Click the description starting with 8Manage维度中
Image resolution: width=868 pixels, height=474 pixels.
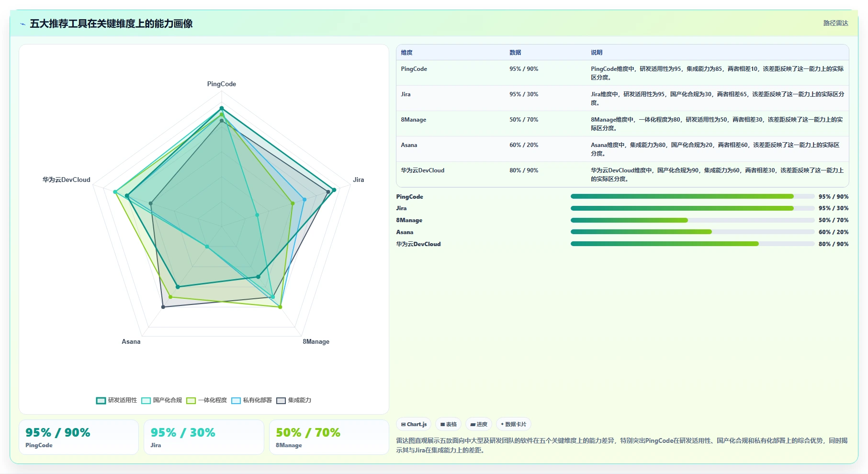pyautogui.click(x=717, y=124)
